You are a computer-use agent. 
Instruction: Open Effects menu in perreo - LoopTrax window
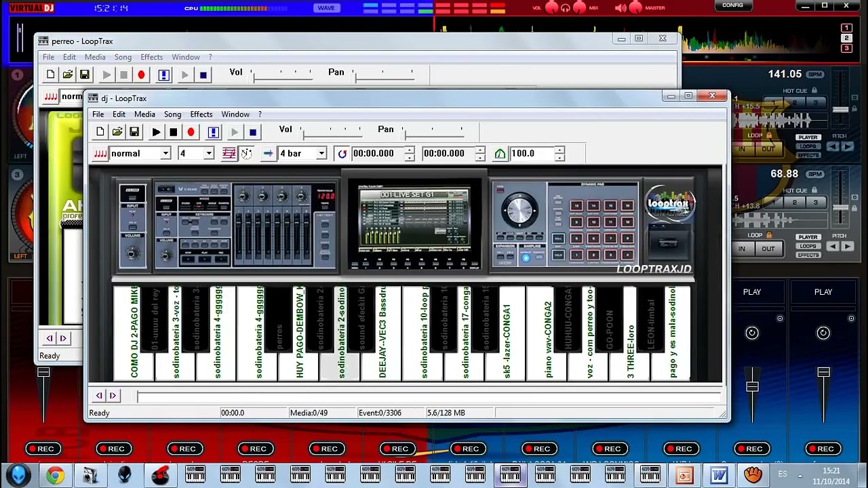[x=151, y=57]
